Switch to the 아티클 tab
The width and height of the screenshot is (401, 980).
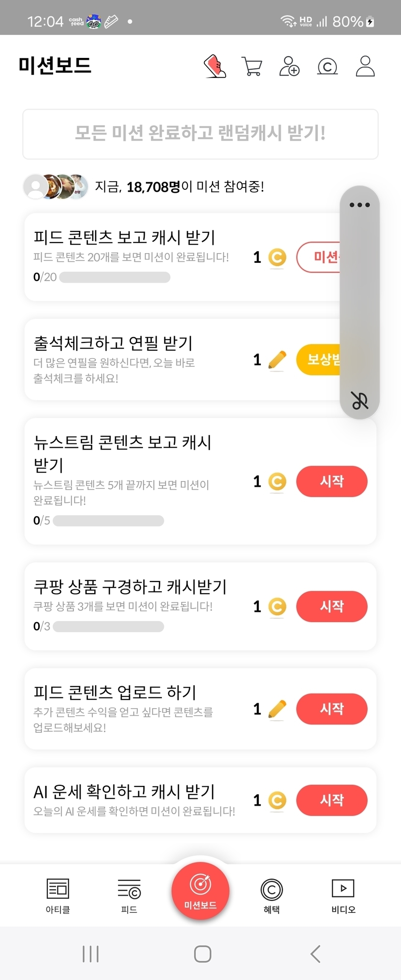(58, 896)
